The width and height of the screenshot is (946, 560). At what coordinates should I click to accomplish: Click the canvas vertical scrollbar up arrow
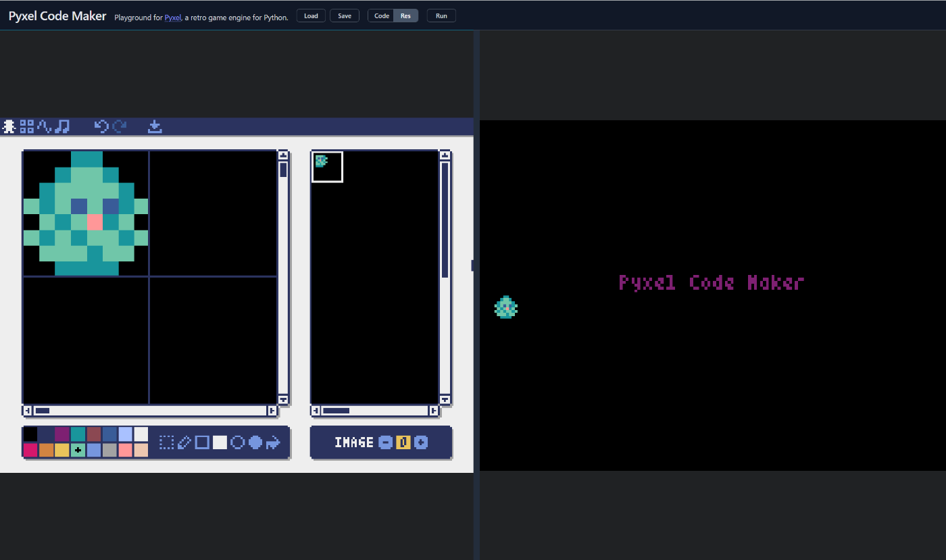click(x=283, y=155)
